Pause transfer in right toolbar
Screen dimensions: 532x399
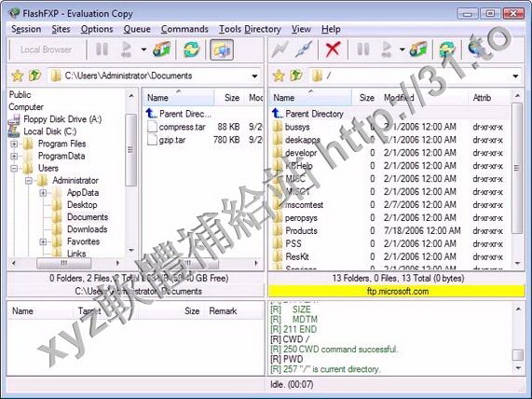click(363, 49)
